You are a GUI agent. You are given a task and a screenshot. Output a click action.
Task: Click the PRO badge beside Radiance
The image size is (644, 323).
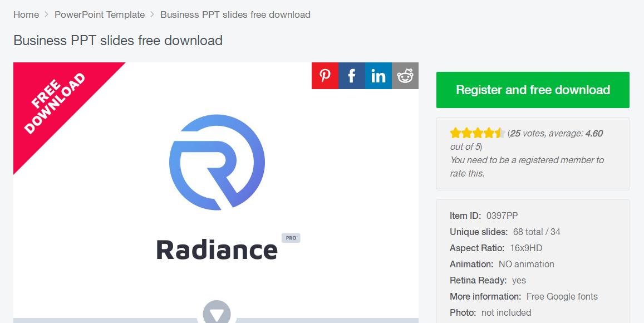(x=291, y=238)
